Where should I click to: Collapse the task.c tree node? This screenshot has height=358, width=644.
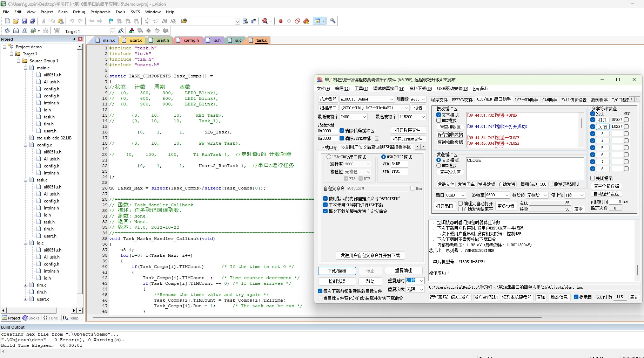tap(25, 180)
